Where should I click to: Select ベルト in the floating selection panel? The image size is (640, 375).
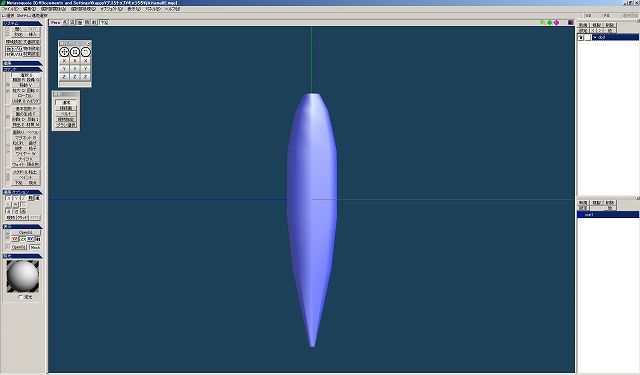[x=66, y=114]
